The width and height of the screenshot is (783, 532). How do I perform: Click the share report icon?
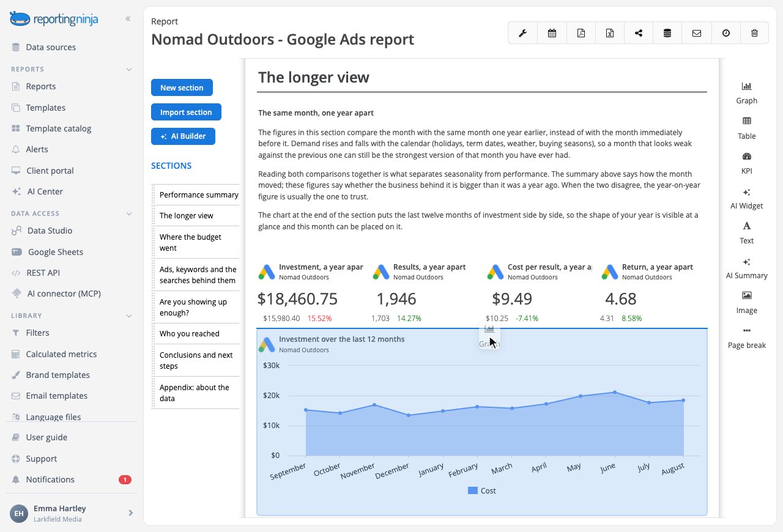(x=639, y=33)
